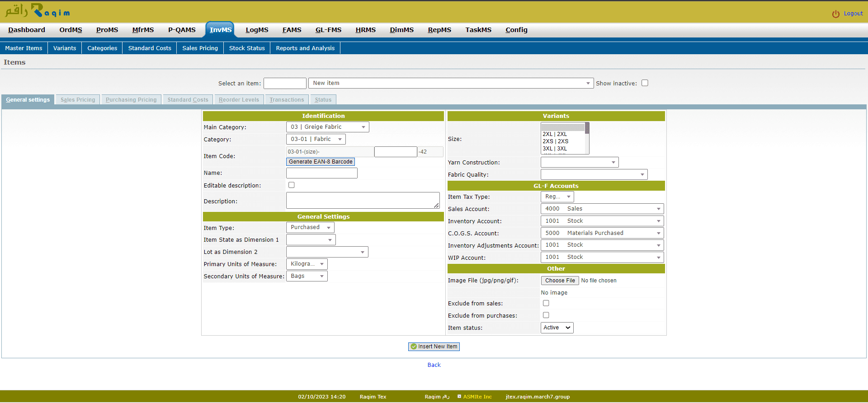
Task: Open Sales Pricing in the blue submenu bar
Action: 200,48
